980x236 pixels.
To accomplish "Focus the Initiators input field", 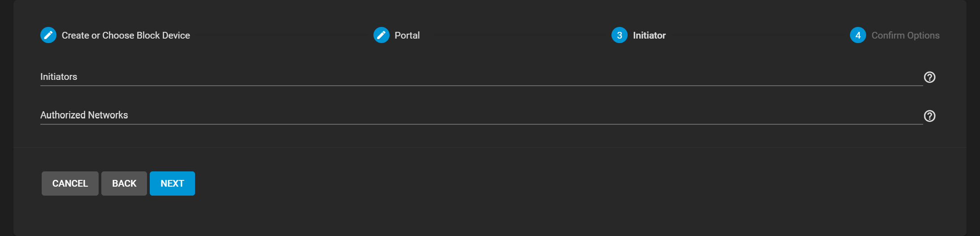I will (x=481, y=77).
